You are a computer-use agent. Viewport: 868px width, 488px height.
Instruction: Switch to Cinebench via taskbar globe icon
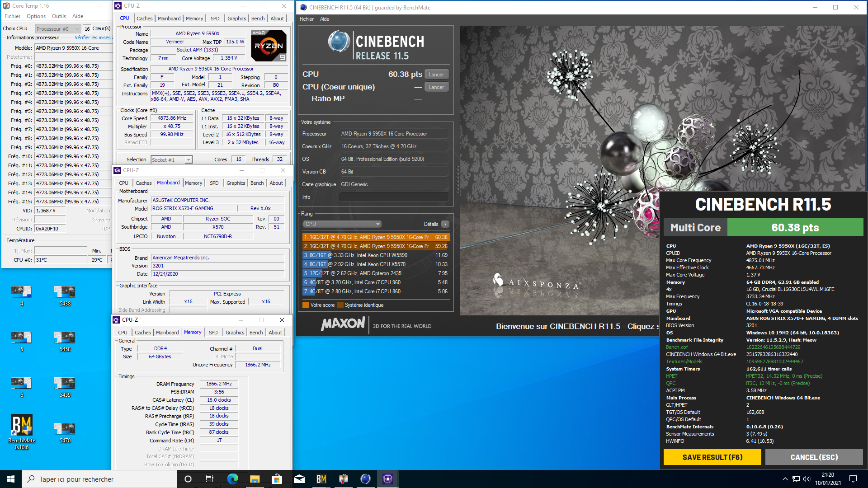click(365, 479)
